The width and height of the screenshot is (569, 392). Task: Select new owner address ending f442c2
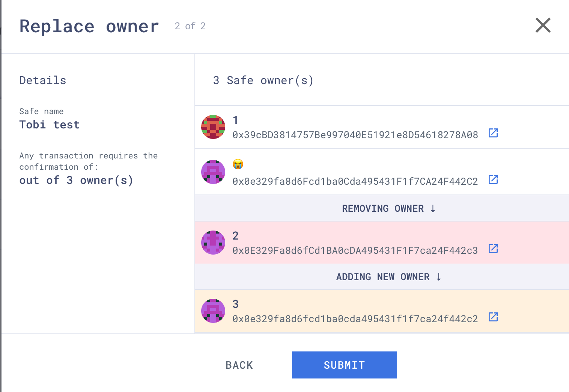tap(355, 319)
